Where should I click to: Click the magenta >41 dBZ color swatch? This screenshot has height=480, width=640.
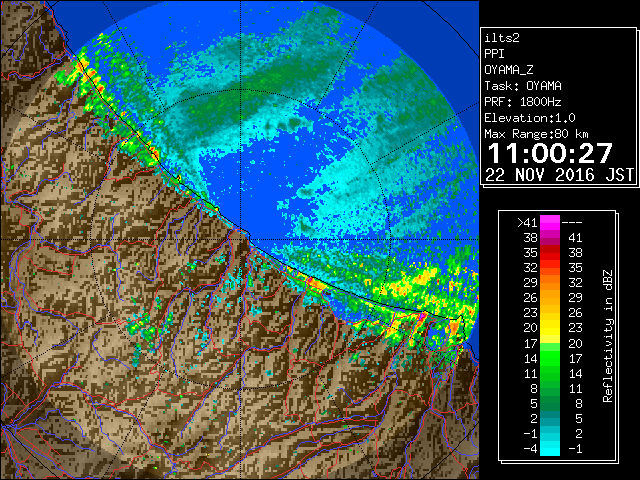(550, 222)
